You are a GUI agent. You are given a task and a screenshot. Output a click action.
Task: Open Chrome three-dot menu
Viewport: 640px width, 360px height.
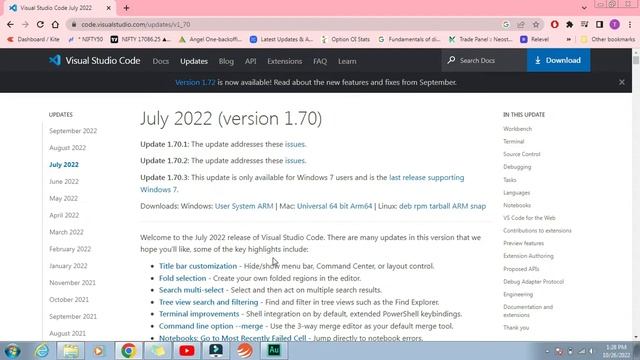coord(630,24)
